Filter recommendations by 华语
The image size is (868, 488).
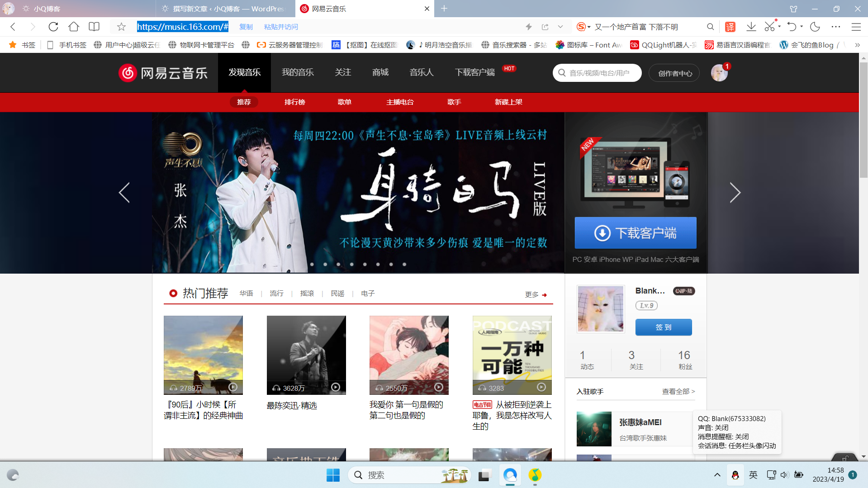pyautogui.click(x=246, y=294)
